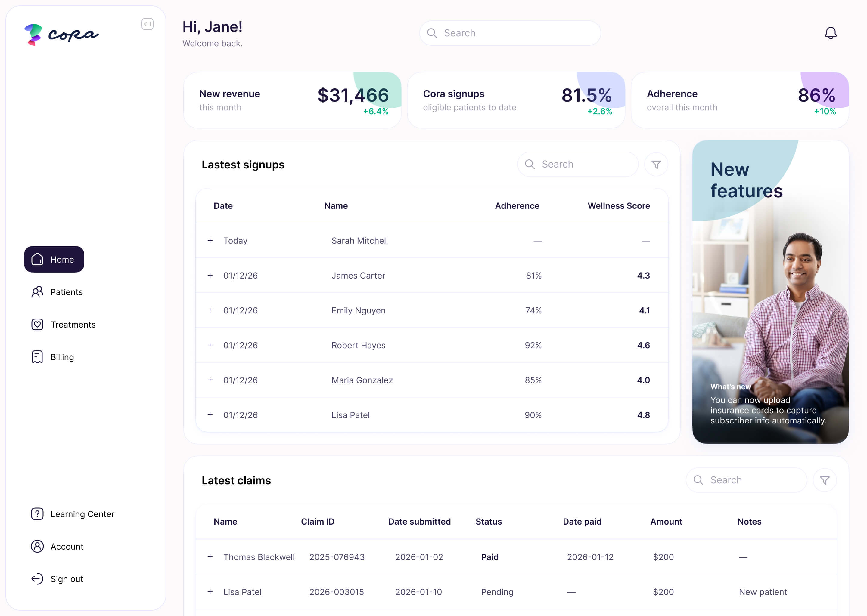This screenshot has height=616, width=867.
Task: Click the James Carter adherence percentage
Action: [x=533, y=276]
